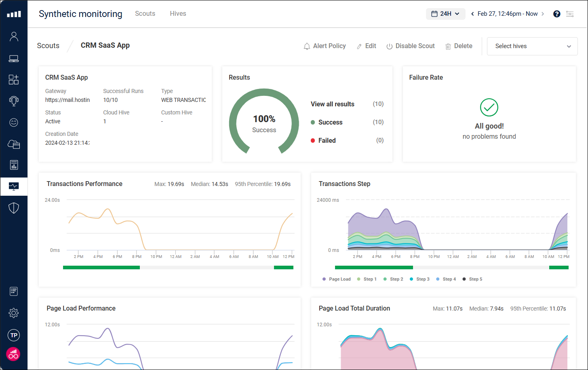
Task: Click the Feb 27, 12:46pm - Now range
Action: click(x=508, y=14)
